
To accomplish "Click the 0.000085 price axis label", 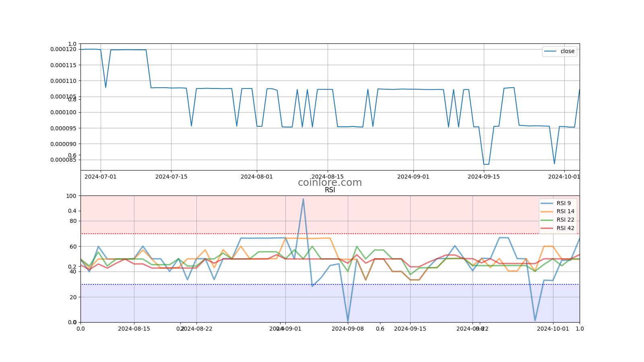I will 63,160.
